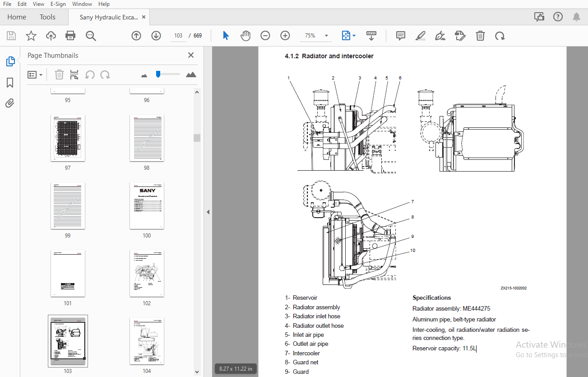
Task: Switch to the Tools tab
Action: point(47,17)
